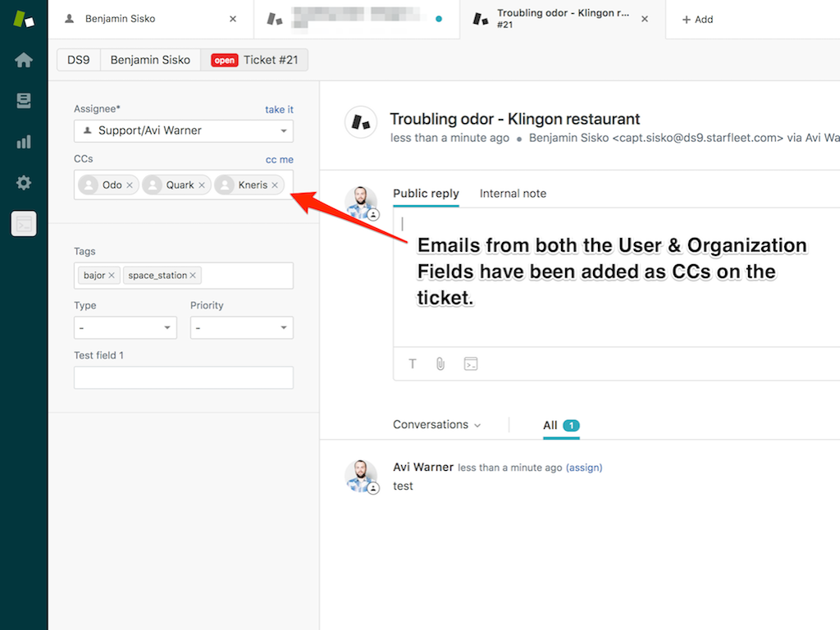Click the 'cc me' link
The image size is (840, 630).
(279, 159)
